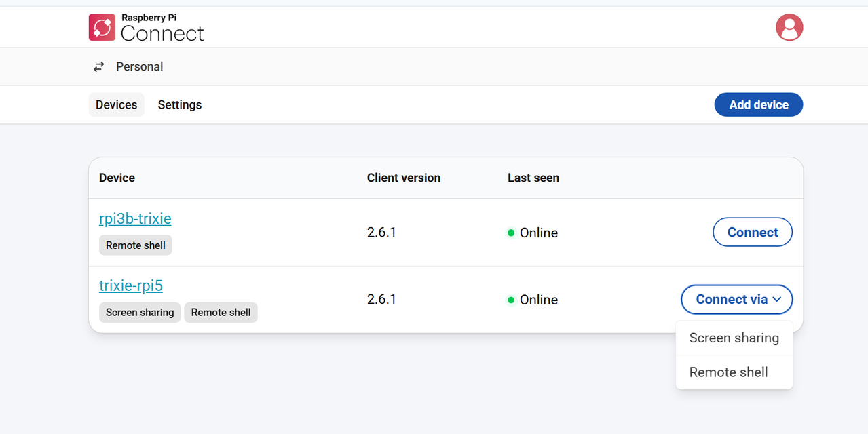Click the Raspberry Pi Connect logo icon
Viewport: 868px width, 434px height.
point(102,27)
